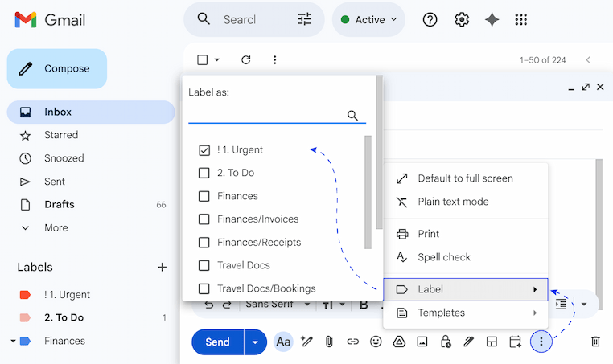Open the Sans Serif font dropdown
The image size is (613, 364).
point(278,304)
